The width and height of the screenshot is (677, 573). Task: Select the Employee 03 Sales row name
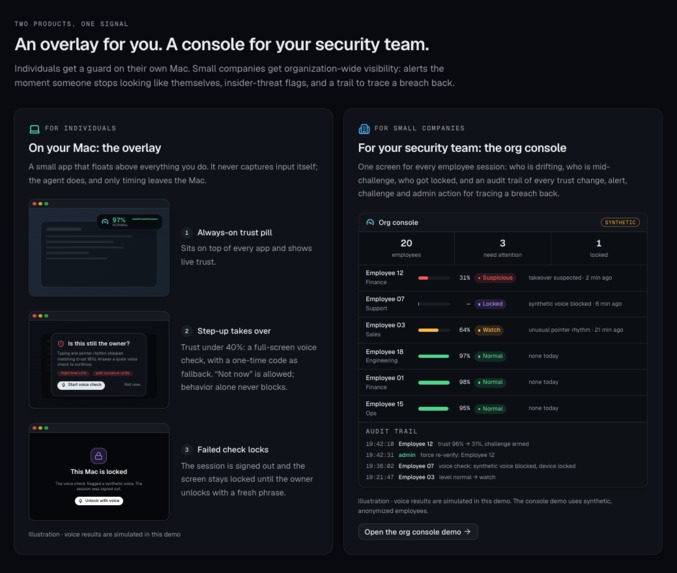click(385, 329)
